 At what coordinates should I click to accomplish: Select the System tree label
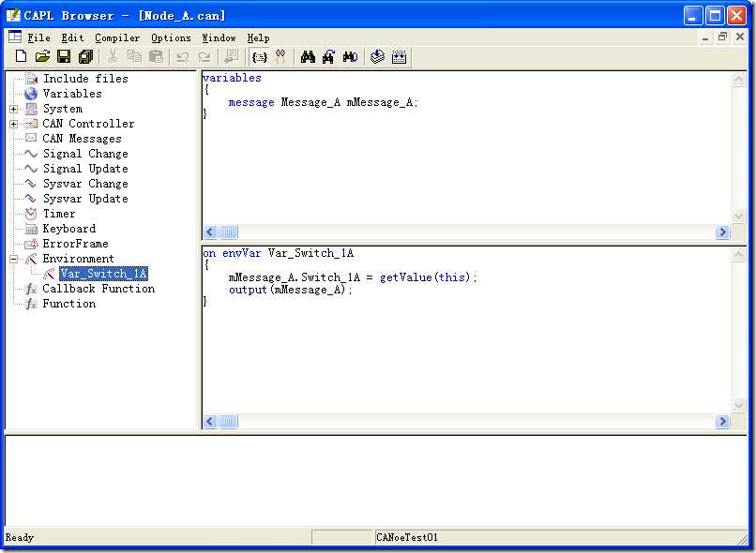click(63, 109)
